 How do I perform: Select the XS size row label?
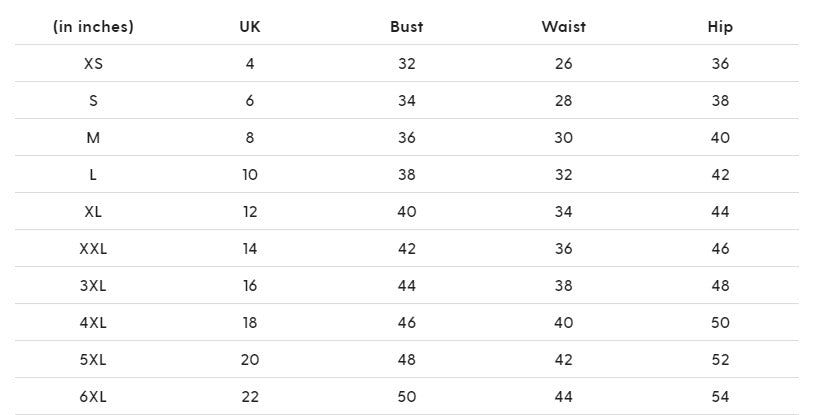[93, 64]
